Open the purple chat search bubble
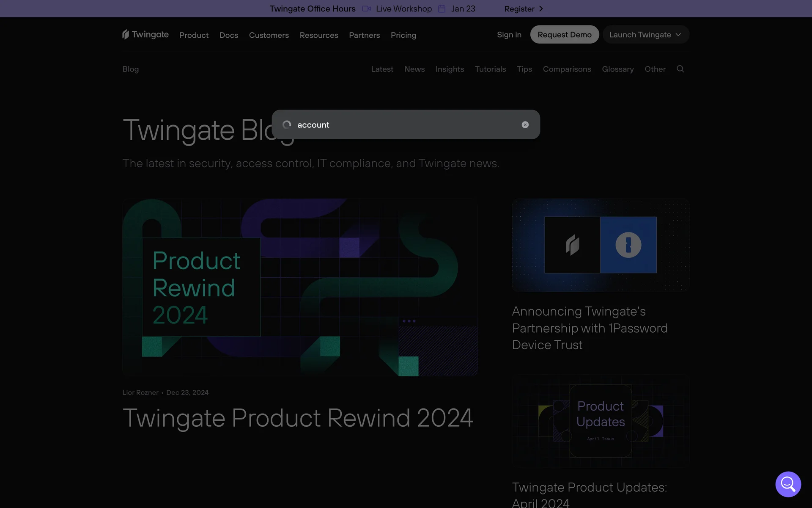812x508 pixels. click(x=788, y=484)
